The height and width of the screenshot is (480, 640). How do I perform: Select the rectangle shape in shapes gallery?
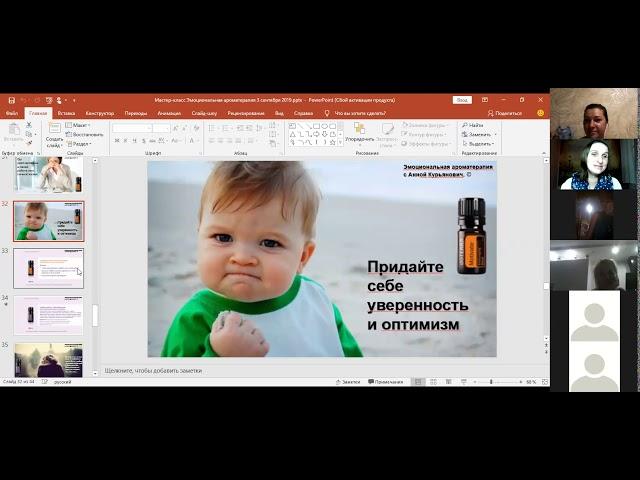pyautogui.click(x=316, y=126)
